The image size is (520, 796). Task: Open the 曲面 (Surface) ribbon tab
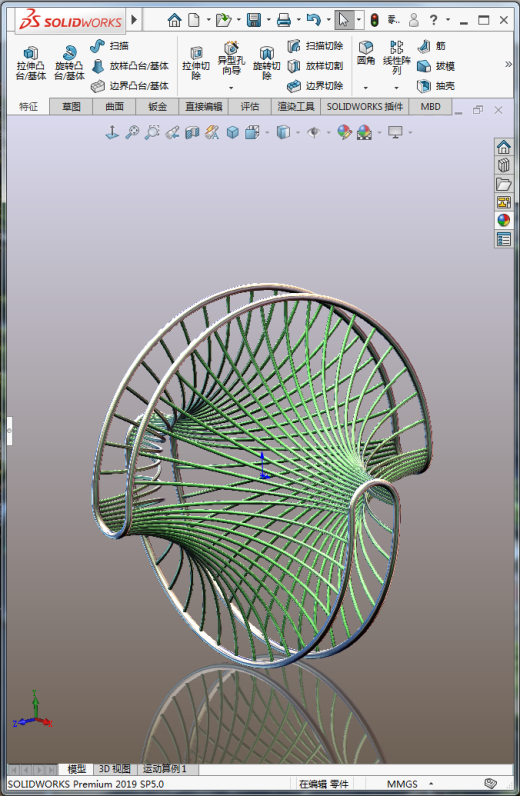114,107
